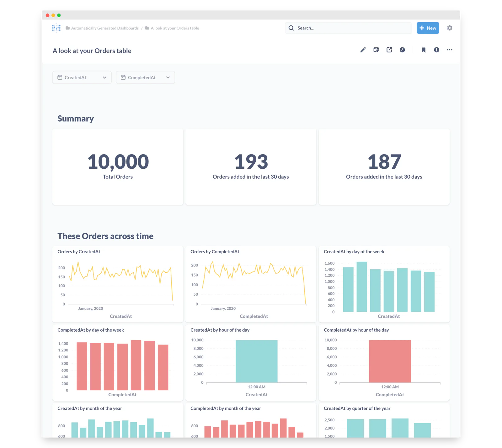Click the 'CreatedAt by quarter of the year' title
This screenshot has width=502, height=448.
357,408
